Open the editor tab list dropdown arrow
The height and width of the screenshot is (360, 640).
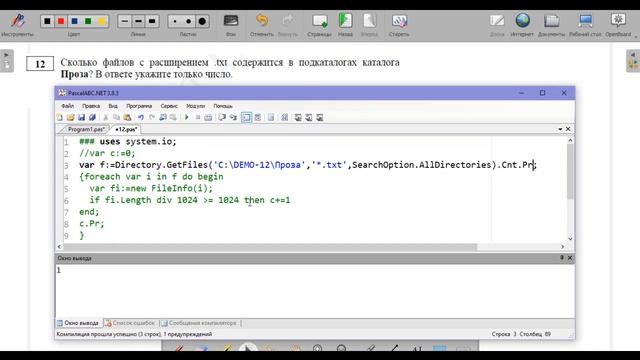pyautogui.click(x=560, y=129)
